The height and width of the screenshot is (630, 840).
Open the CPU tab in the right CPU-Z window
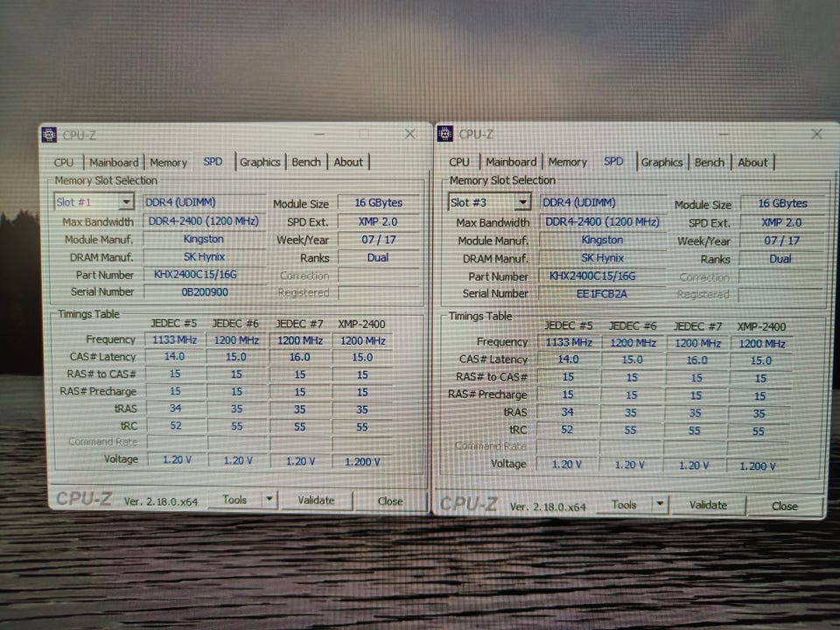(459, 162)
